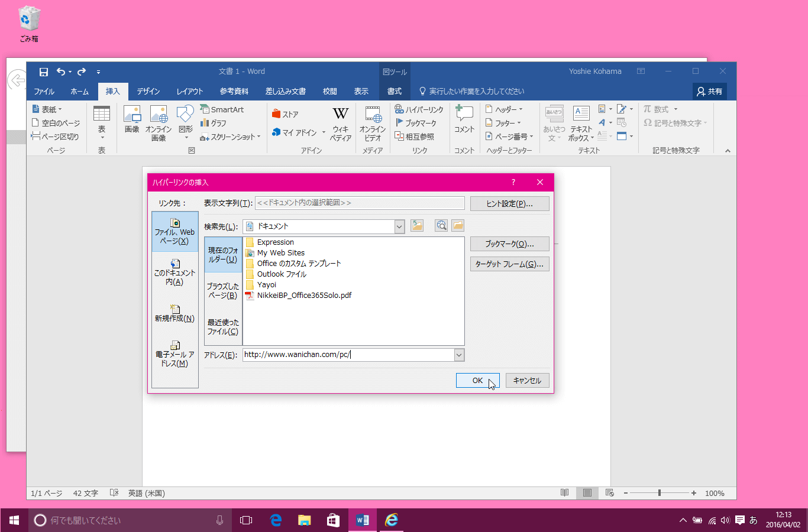808x532 pixels.
Task: Open the ストア add-ins store
Action: [x=285, y=114]
